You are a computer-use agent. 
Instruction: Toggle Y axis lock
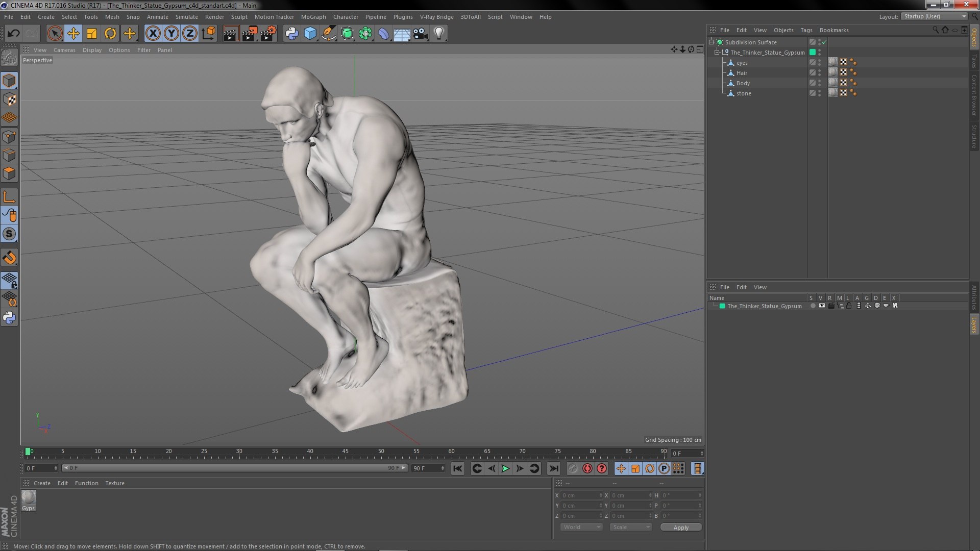point(171,34)
